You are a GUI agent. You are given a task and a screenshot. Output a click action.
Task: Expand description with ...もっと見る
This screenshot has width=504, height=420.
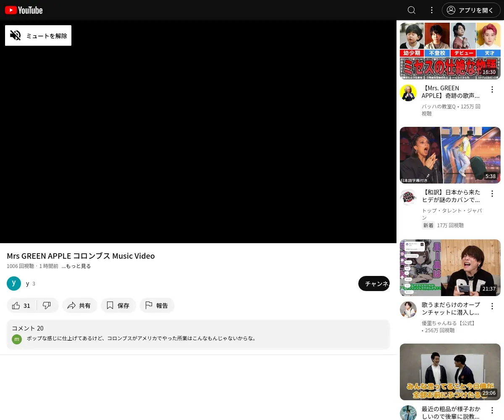point(76,266)
